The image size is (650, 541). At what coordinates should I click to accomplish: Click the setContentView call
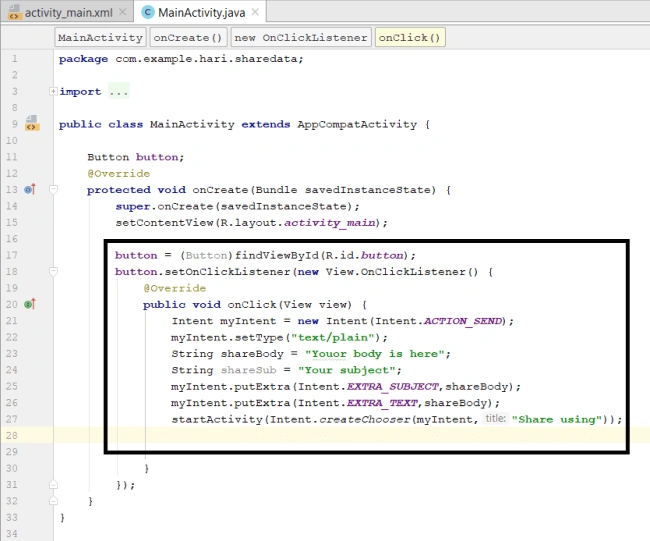[x=165, y=223]
